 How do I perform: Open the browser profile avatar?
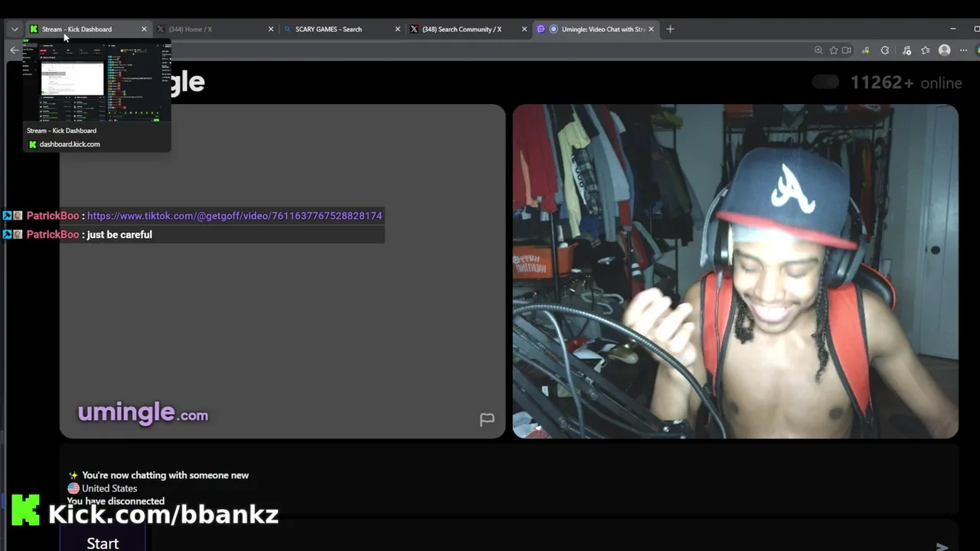coord(945,50)
